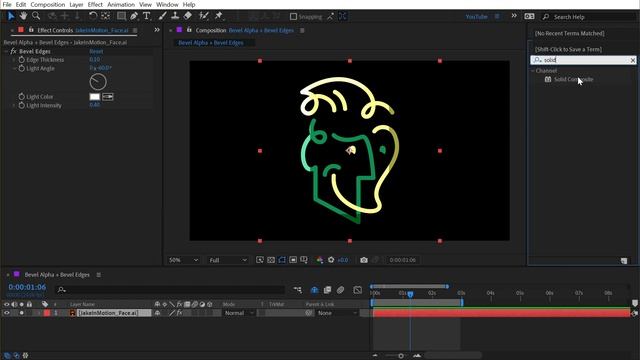Toggle solo switch for JakeInMotion_Face.ai layer

[x=22, y=313]
